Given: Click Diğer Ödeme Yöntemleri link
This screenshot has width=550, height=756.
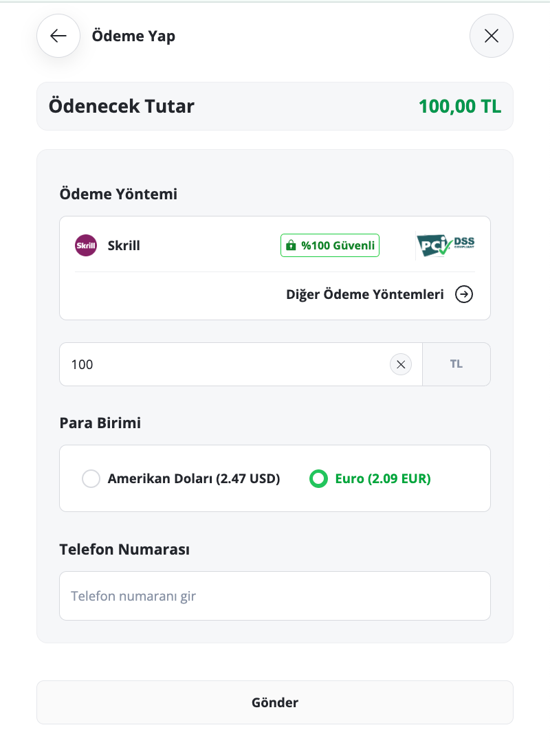Looking at the screenshot, I should coord(365,295).
